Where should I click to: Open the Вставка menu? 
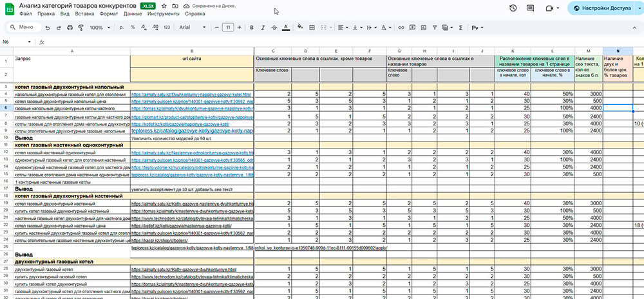(84, 14)
